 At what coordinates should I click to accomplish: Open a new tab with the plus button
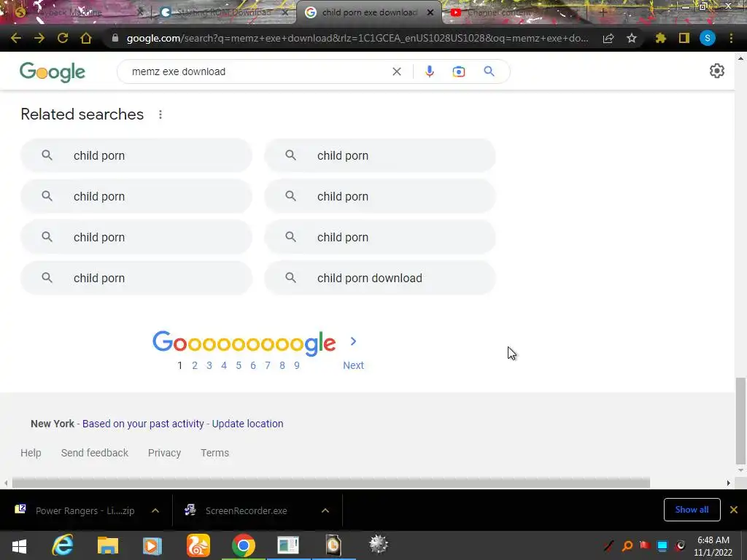tap(602, 13)
